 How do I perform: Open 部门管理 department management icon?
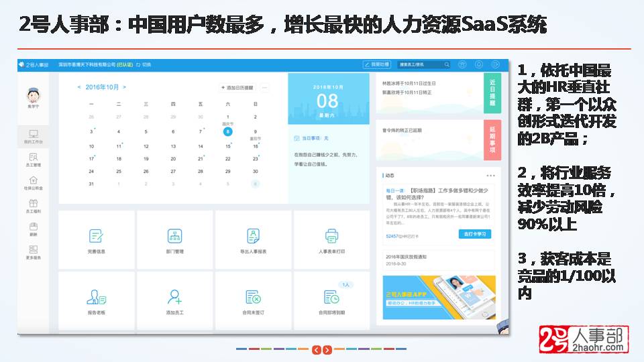[x=174, y=236]
